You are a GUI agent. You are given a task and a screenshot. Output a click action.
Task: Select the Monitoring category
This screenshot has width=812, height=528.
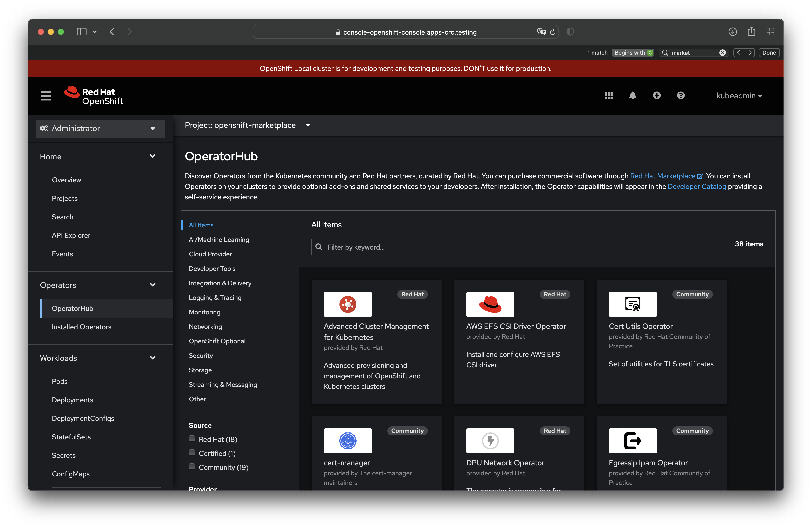(x=204, y=312)
